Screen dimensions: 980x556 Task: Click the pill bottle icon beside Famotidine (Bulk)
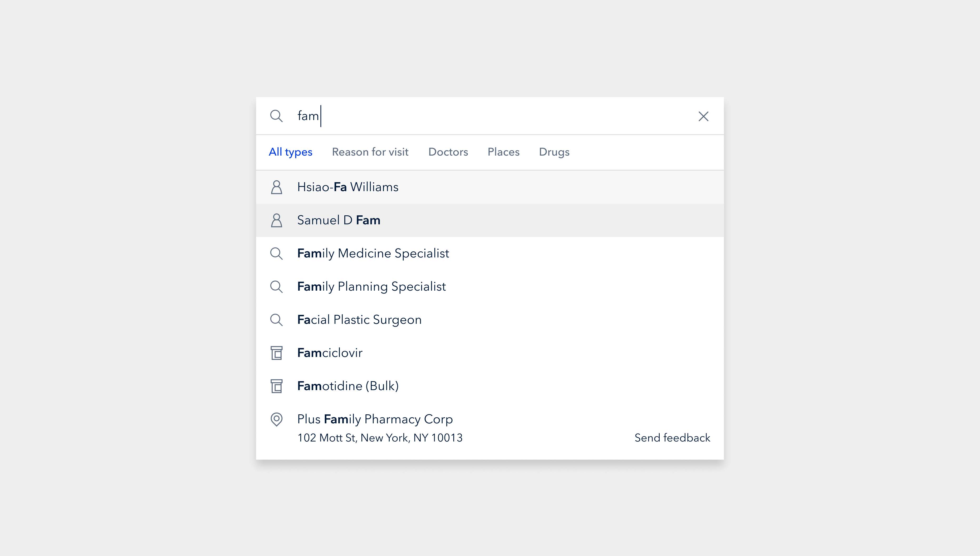tap(276, 386)
